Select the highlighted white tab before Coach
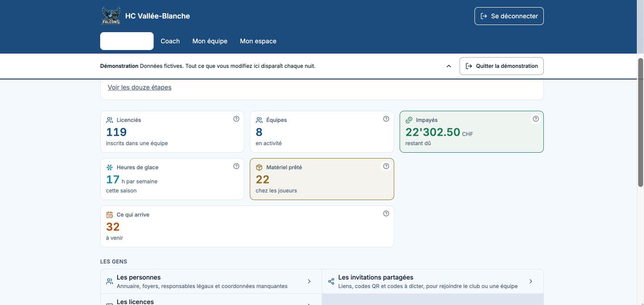The height and width of the screenshot is (305, 644). pyautogui.click(x=127, y=41)
